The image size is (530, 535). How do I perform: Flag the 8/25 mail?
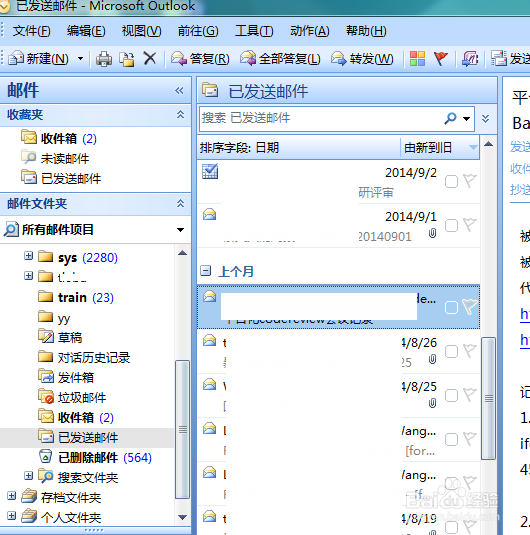(470, 394)
